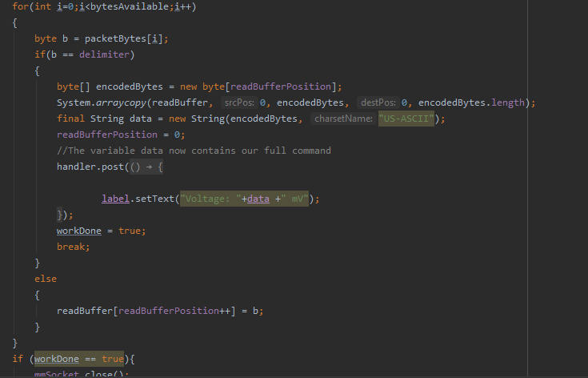Image resolution: width=588 pixels, height=378 pixels.
Task: Click "bytesAvailable" in the for loop
Action: [x=130, y=6]
